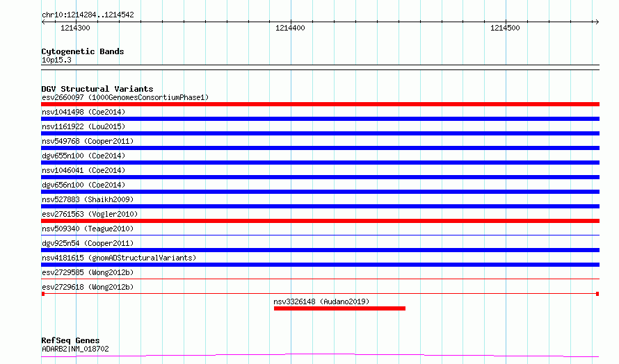Screen dimensions: 619x364
Task: Click the right arrow of the ruler
Action: (597, 22)
